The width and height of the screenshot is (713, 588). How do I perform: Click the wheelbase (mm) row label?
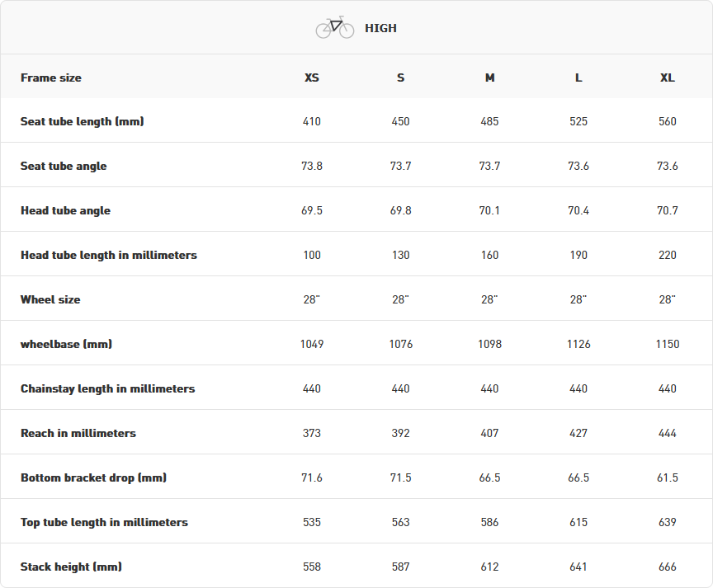(x=66, y=344)
